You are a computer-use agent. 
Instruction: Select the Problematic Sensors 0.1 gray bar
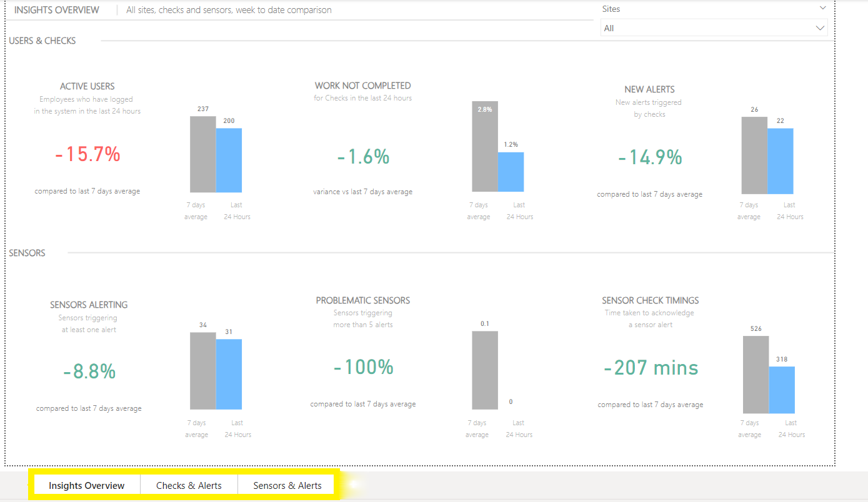pyautogui.click(x=485, y=372)
